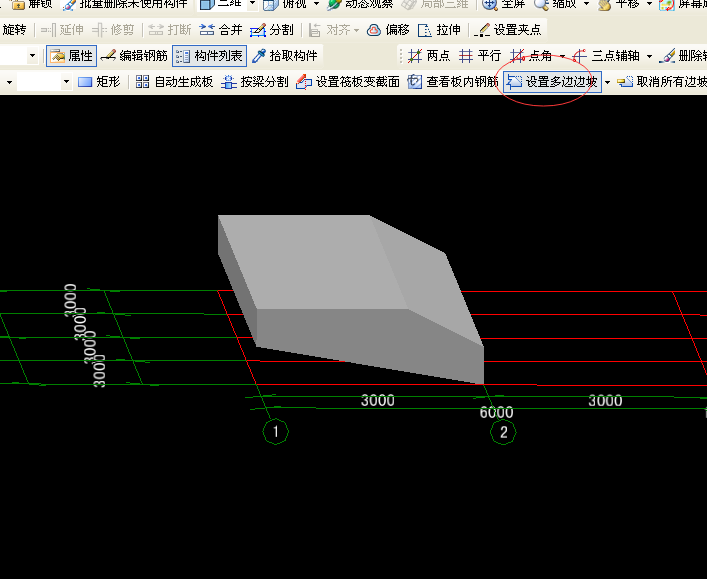Click the 3000 dimension between axes 1 and 2
The width and height of the screenshot is (707, 579).
click(378, 400)
